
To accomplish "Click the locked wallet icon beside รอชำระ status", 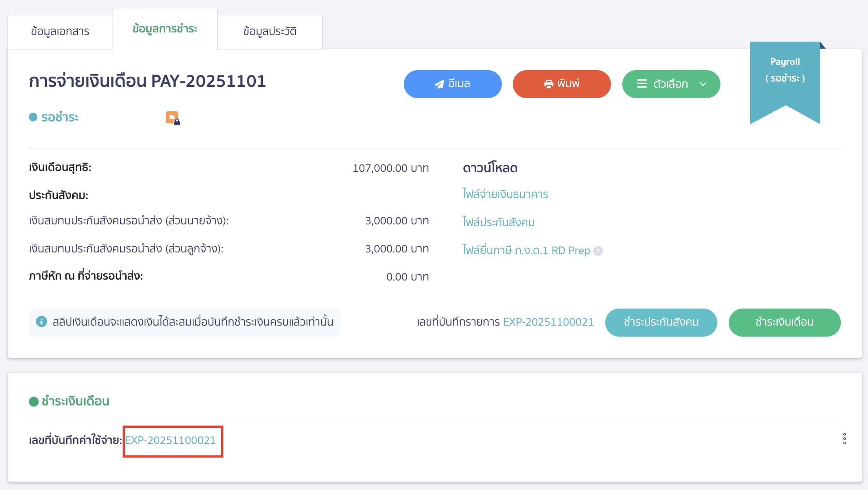I will click(171, 117).
